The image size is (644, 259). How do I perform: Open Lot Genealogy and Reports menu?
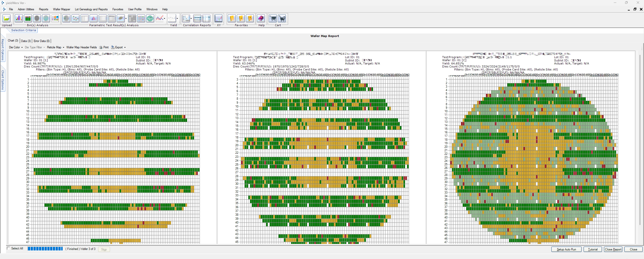click(x=91, y=9)
